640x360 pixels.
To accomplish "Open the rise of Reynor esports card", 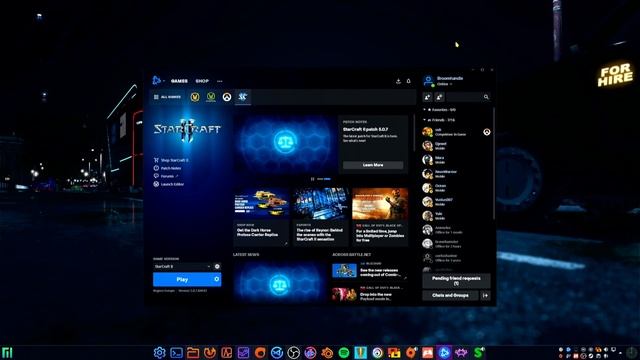I will point(320,217).
